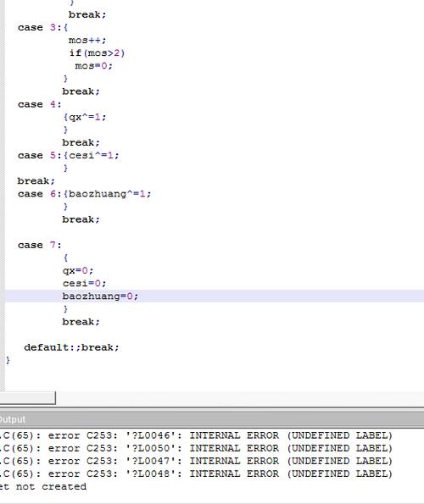This screenshot has height=504, width=424.
Task: Click the "case 5:{cesi^=1;" line
Action: pyautogui.click(x=68, y=156)
